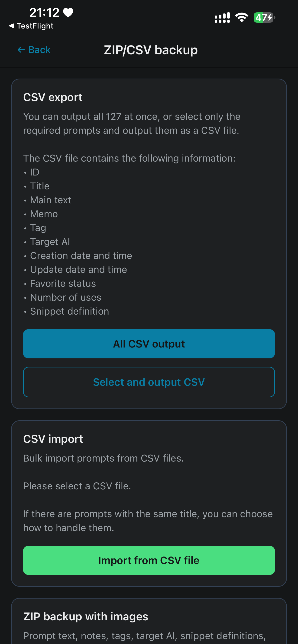
Task: Start Import from CSV file
Action: tap(149, 560)
